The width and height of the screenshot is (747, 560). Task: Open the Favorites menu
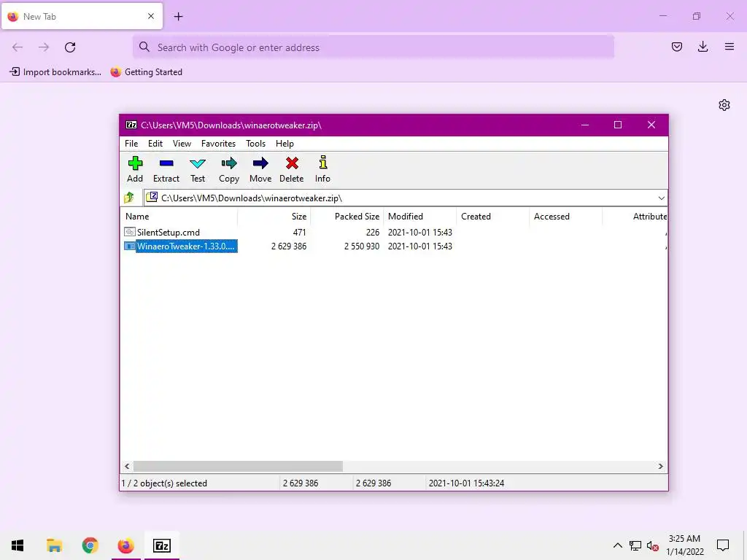[218, 144]
